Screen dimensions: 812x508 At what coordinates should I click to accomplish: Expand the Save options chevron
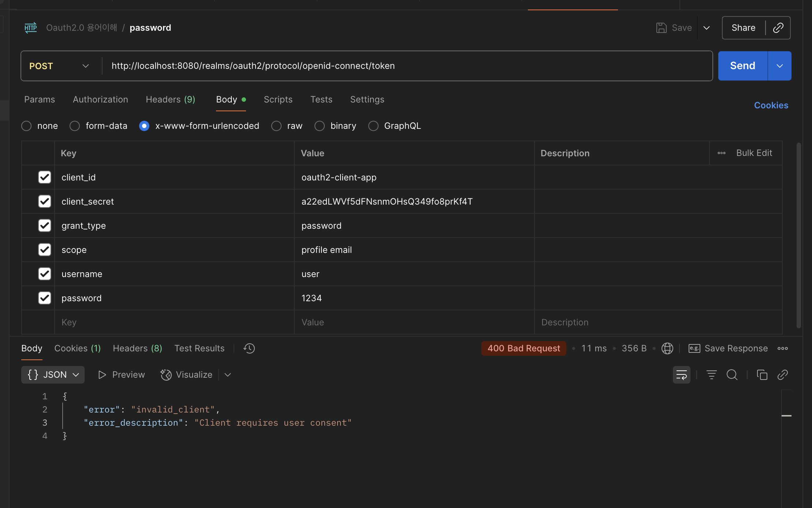[707, 28]
